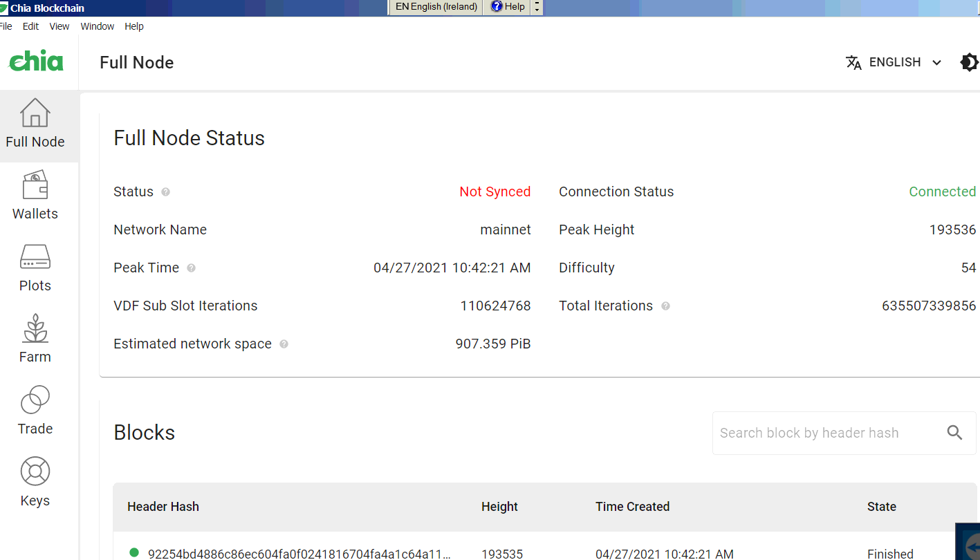Click help icon beside Estimated network space
Viewport: 980px width, 560px height.
[284, 344]
